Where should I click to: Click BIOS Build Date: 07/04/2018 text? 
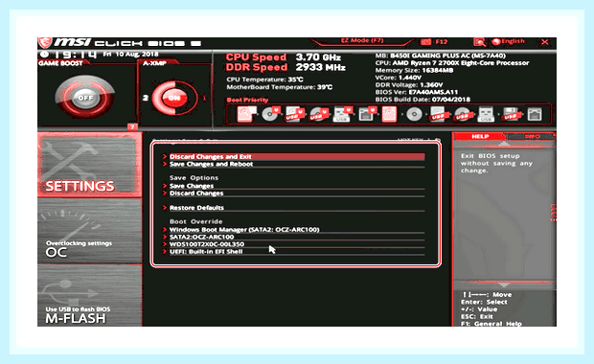(x=423, y=100)
